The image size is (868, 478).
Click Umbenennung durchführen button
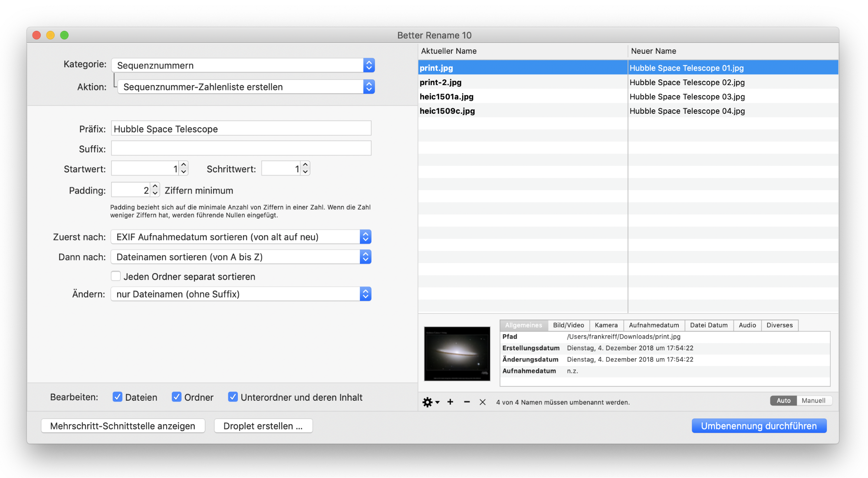(x=759, y=426)
